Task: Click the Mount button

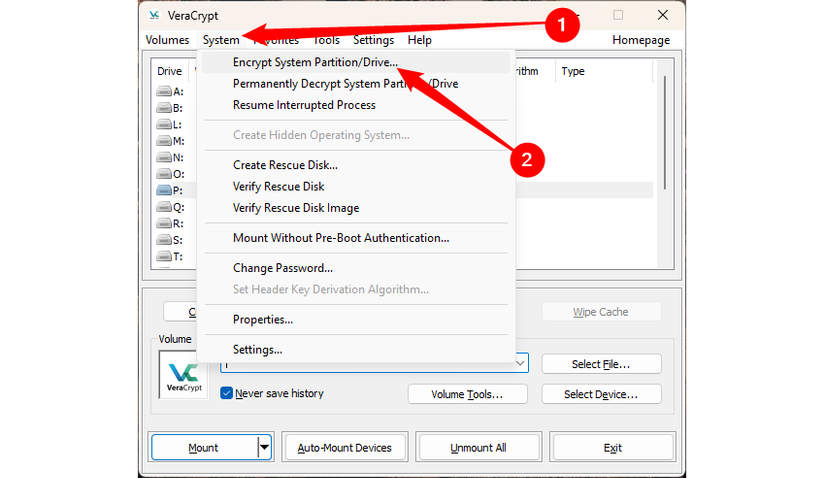Action: tap(205, 447)
